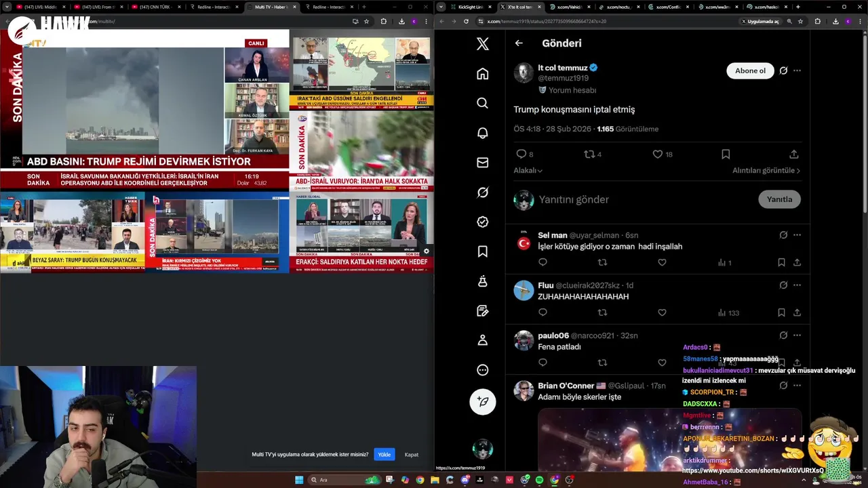Go to Home in X sidebar
Screen dimensions: 868x488
482,74
